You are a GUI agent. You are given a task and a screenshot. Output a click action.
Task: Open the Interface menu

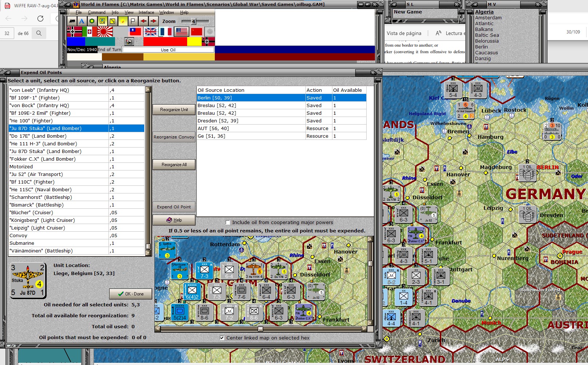[146, 12]
